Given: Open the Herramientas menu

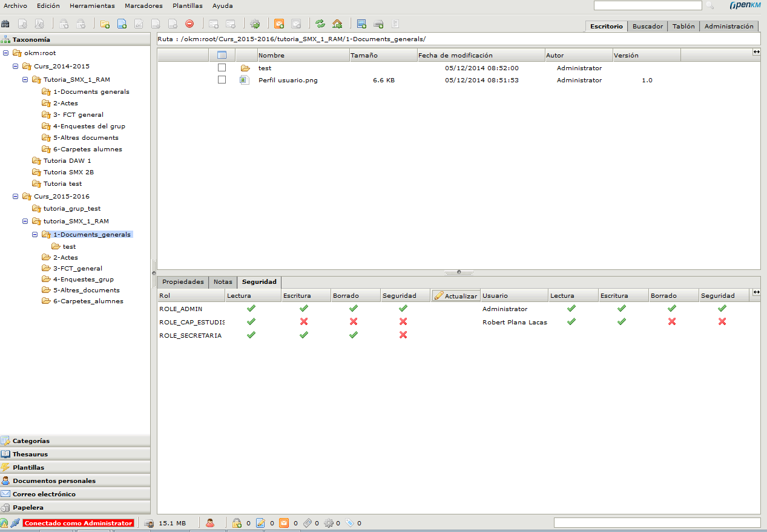Looking at the screenshot, I should [92, 5].
